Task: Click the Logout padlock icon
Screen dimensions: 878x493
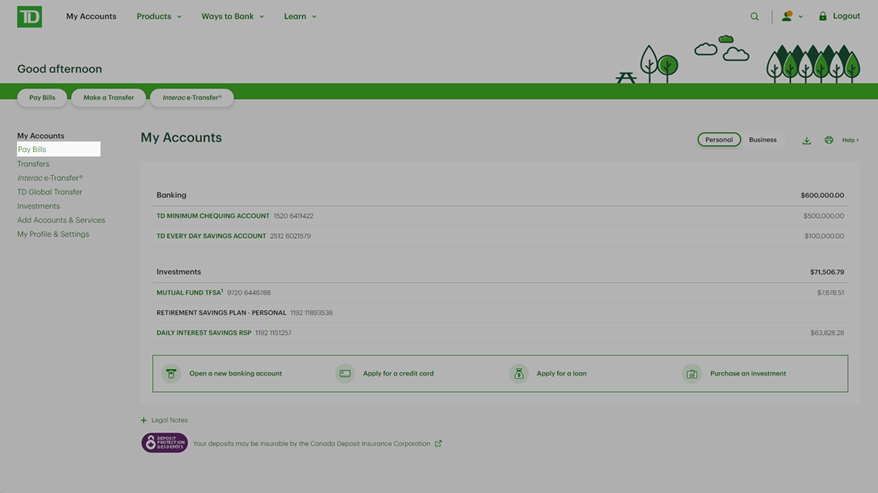Action: tap(823, 16)
